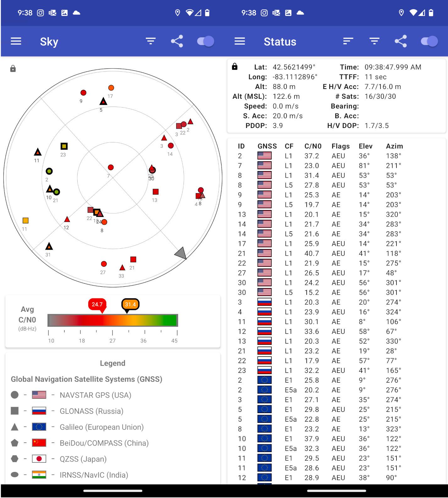Tap the PDOP value 3.9

[278, 125]
